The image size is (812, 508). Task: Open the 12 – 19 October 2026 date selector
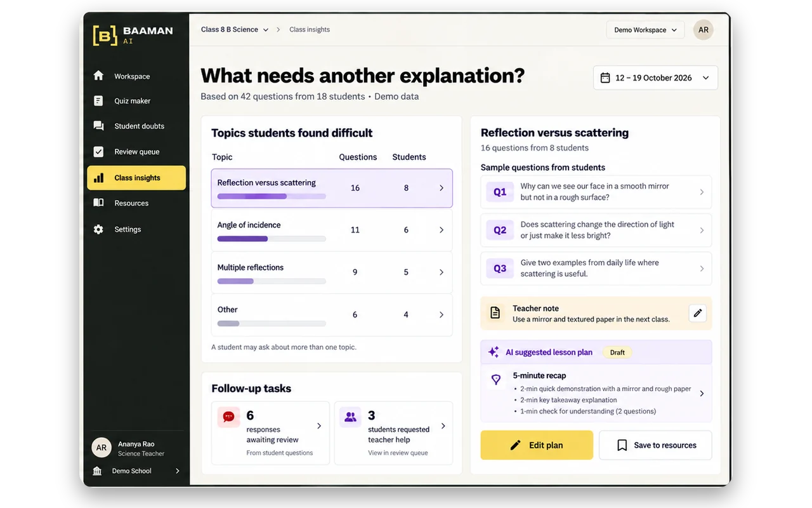point(655,77)
